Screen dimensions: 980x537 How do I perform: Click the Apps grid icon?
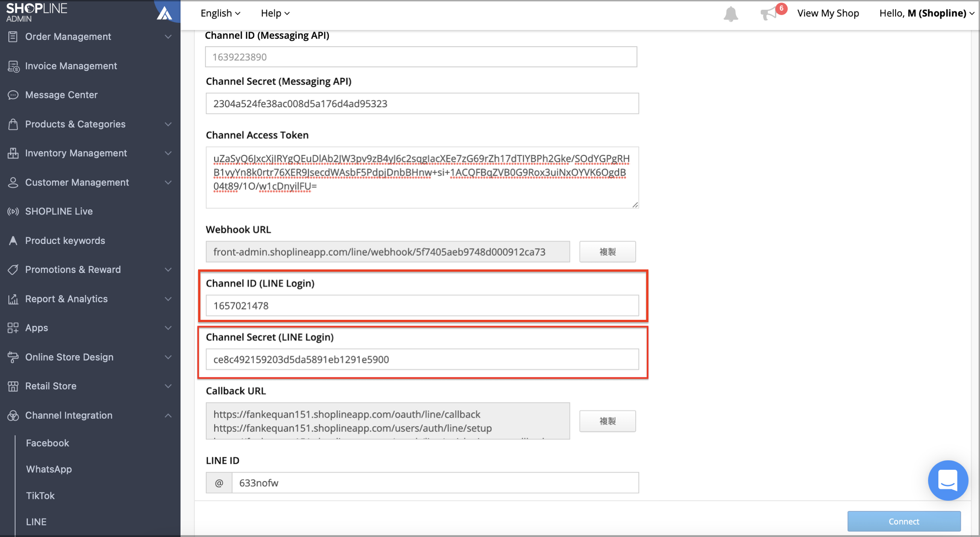point(13,328)
